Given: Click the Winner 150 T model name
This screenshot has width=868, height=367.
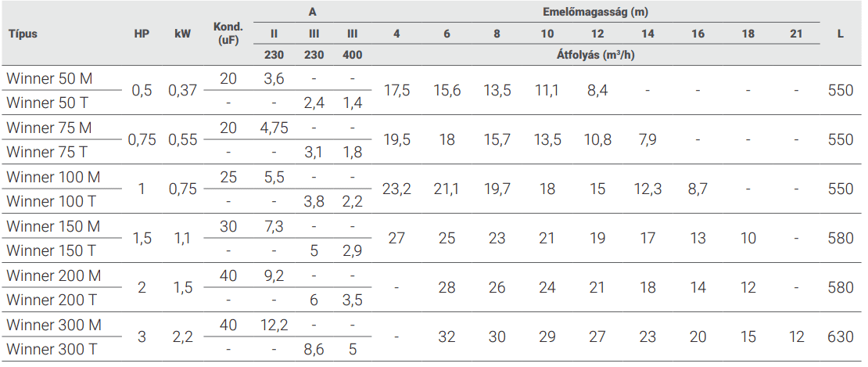Looking at the screenshot, I should click(53, 250).
